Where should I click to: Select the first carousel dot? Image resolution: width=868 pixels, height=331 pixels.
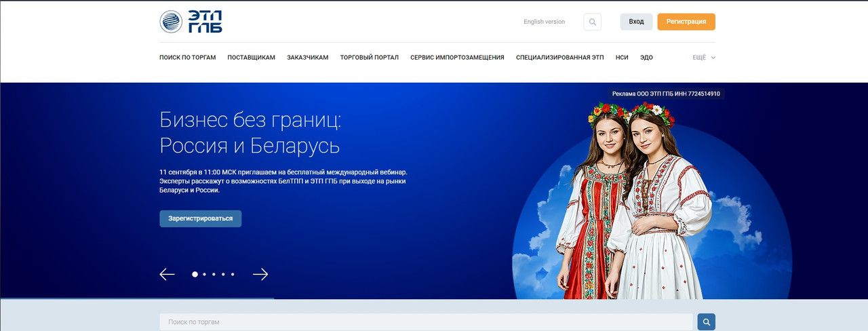coord(195,274)
